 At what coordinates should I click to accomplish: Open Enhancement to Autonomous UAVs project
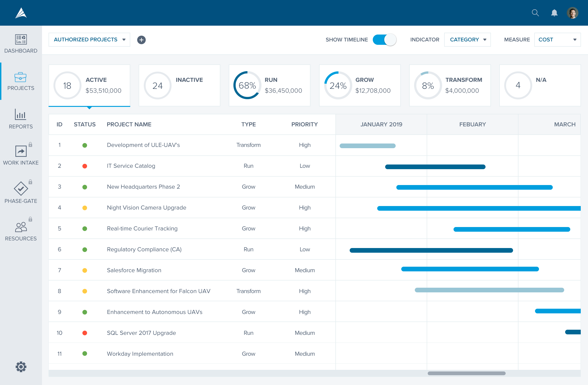pyautogui.click(x=155, y=312)
